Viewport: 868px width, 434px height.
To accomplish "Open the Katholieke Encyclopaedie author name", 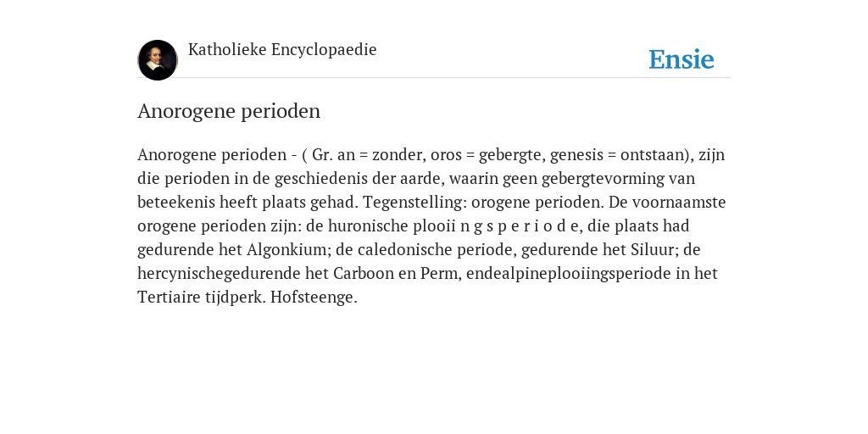I will coord(282,50).
